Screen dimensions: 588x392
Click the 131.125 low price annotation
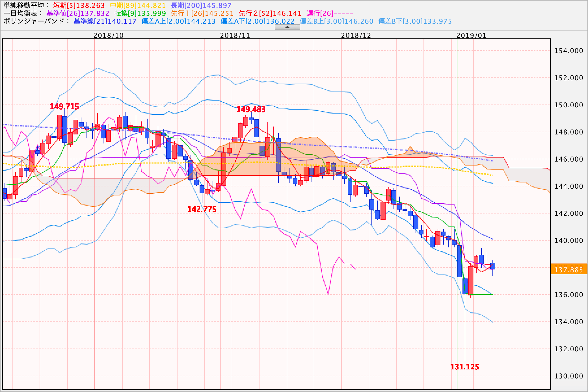click(465, 367)
